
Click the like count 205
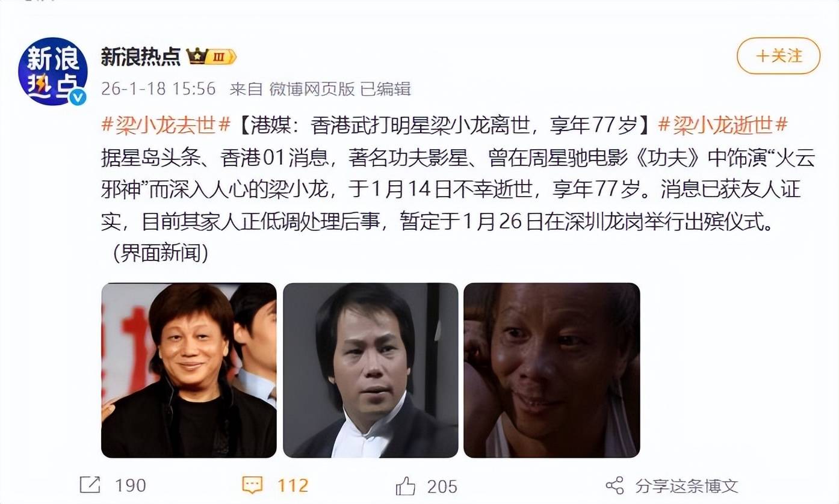442,485
